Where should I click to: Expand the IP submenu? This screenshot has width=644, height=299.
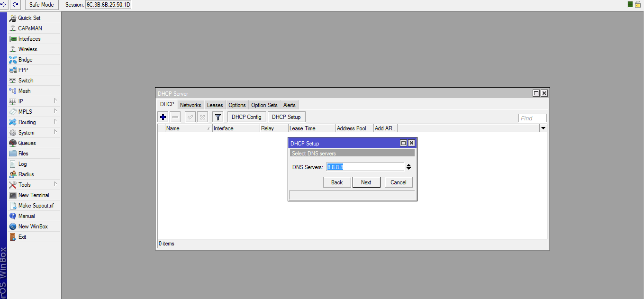pos(34,101)
